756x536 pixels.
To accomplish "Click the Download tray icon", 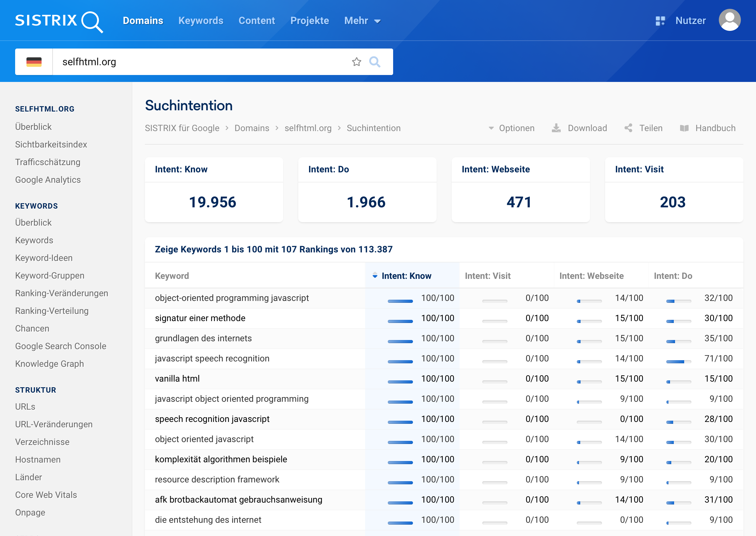I will click(556, 128).
